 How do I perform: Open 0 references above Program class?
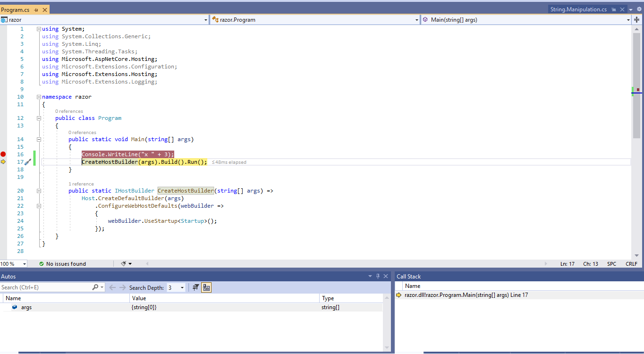pos(69,111)
